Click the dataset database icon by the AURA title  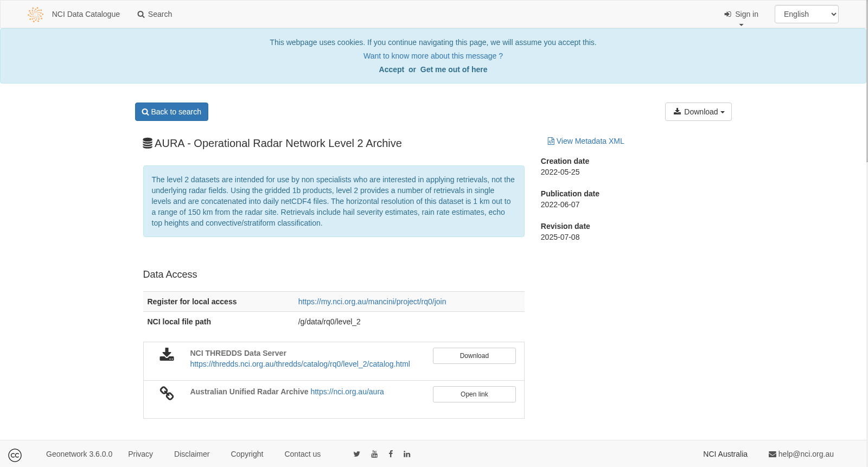148,143
